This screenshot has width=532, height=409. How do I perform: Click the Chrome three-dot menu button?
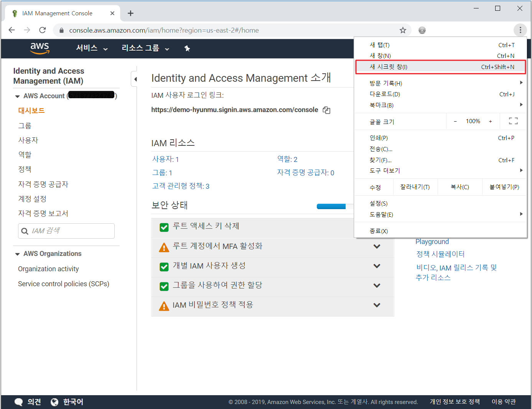520,30
